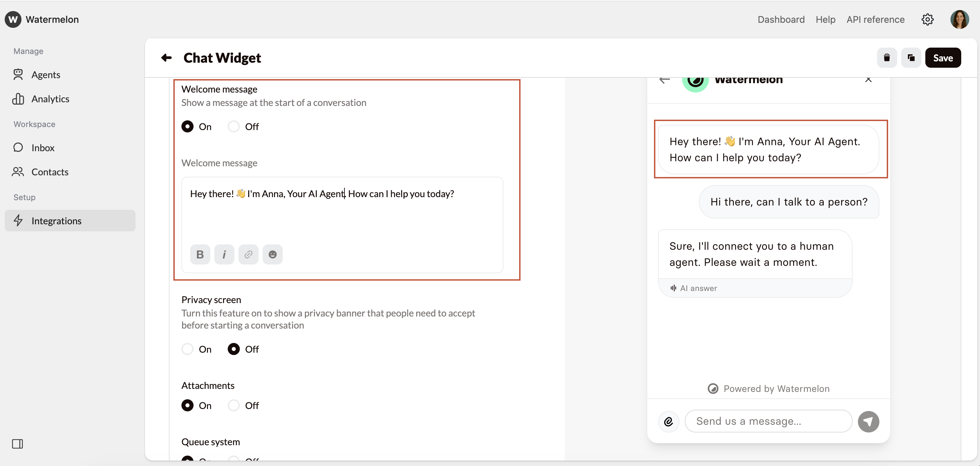Click the bold formatting button
The width and height of the screenshot is (980, 466).
(200, 254)
